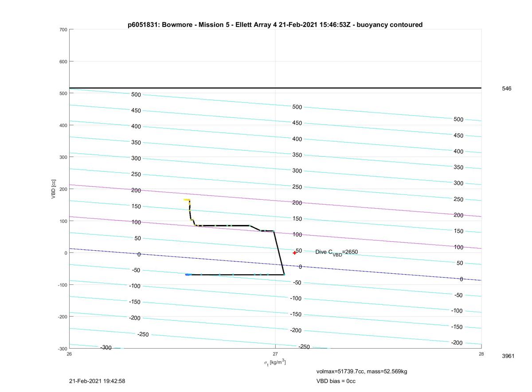532x392 pixels.
Task: Click the blue end marker of the dive track
Action: [188, 275]
